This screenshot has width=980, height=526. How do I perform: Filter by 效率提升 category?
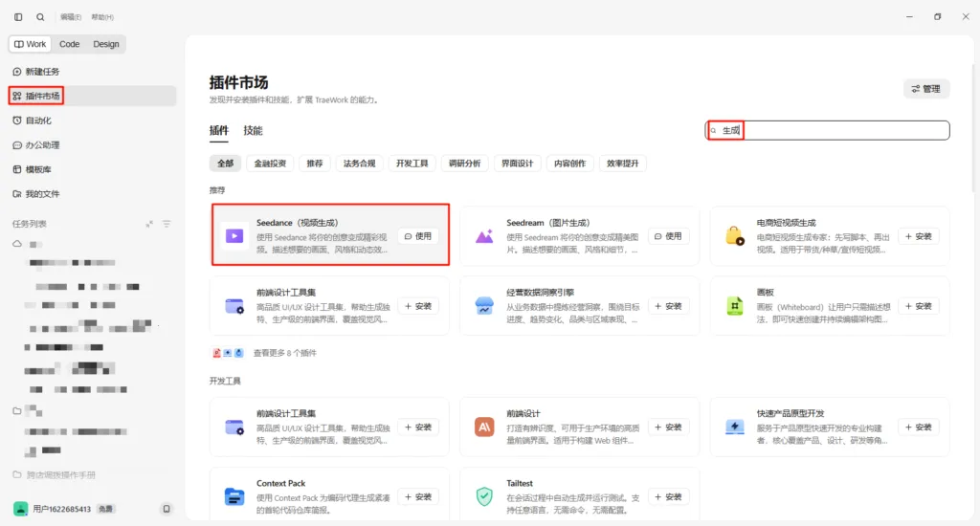tap(622, 163)
